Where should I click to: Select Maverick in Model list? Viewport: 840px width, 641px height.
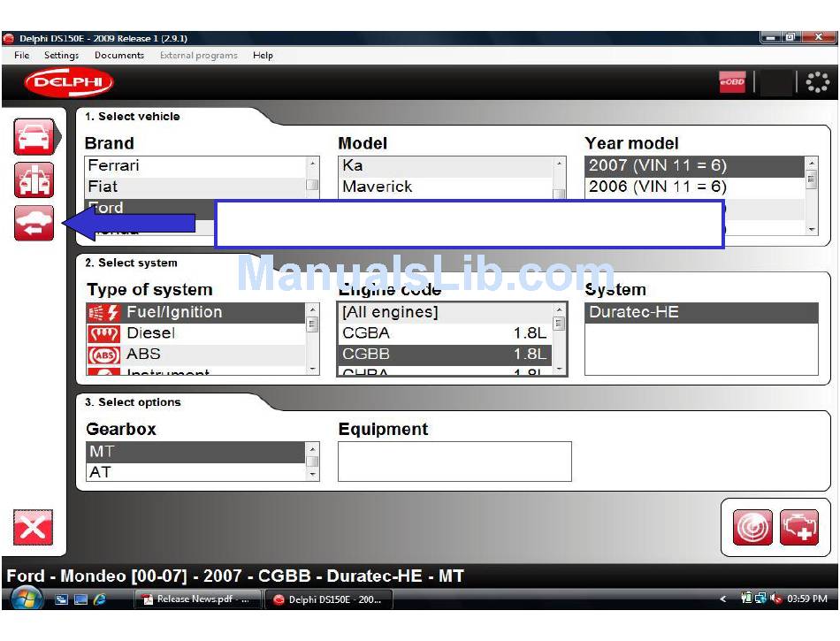click(x=445, y=187)
